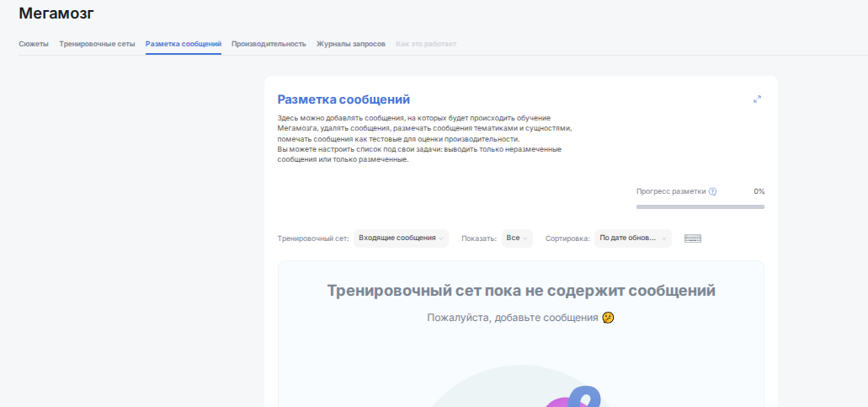Open the Тренировочные сеты tab
This screenshot has height=407, width=868.
(x=97, y=44)
